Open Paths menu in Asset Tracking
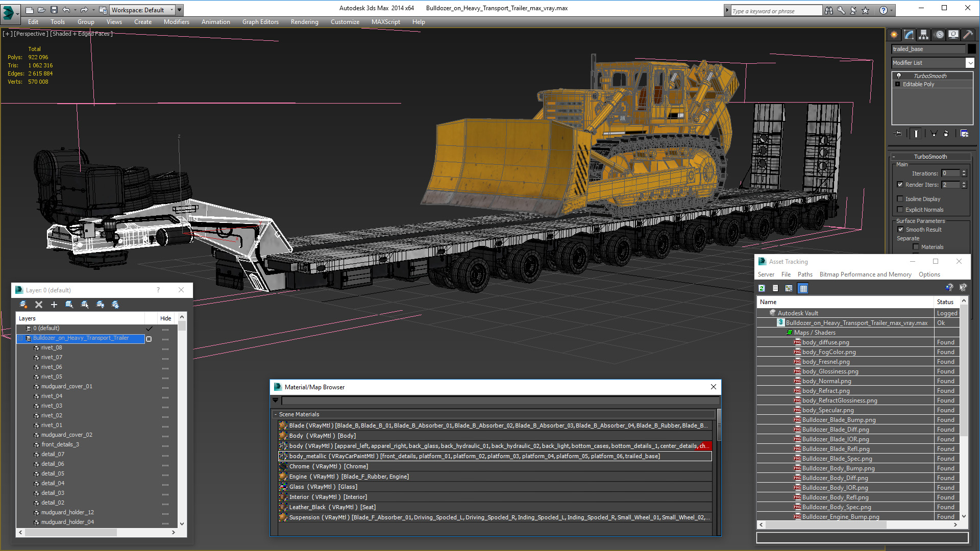 [x=805, y=274]
